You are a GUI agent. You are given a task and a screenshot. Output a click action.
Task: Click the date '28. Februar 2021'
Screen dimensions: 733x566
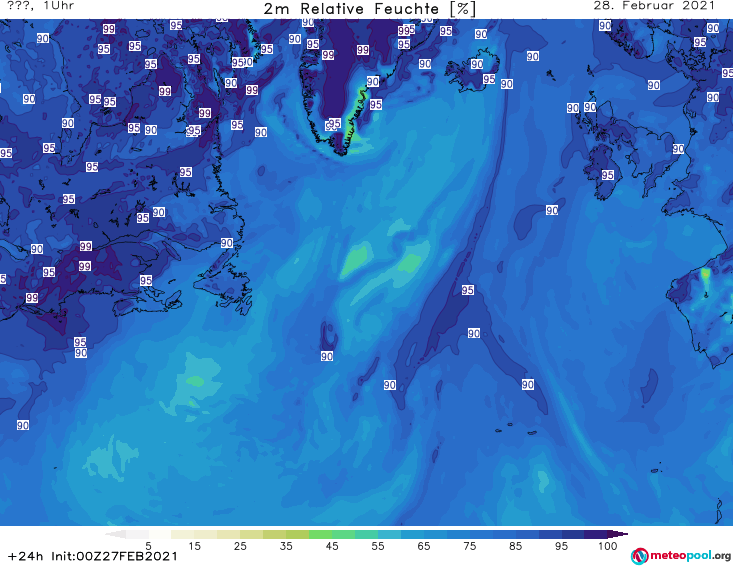point(654,6)
